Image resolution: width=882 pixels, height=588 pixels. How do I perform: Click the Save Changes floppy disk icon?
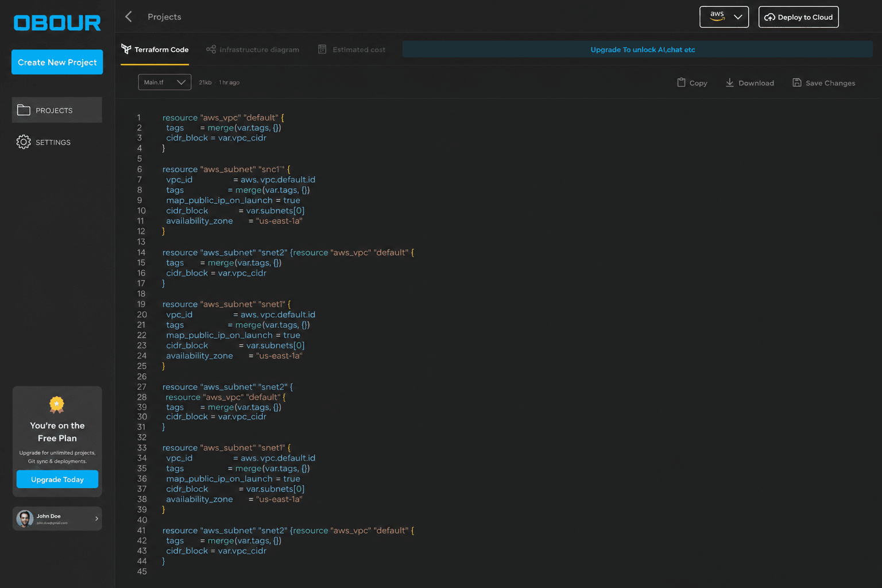(x=797, y=83)
